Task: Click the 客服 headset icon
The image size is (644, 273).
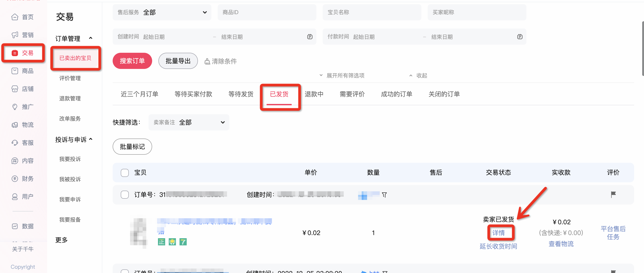Action: tap(15, 143)
